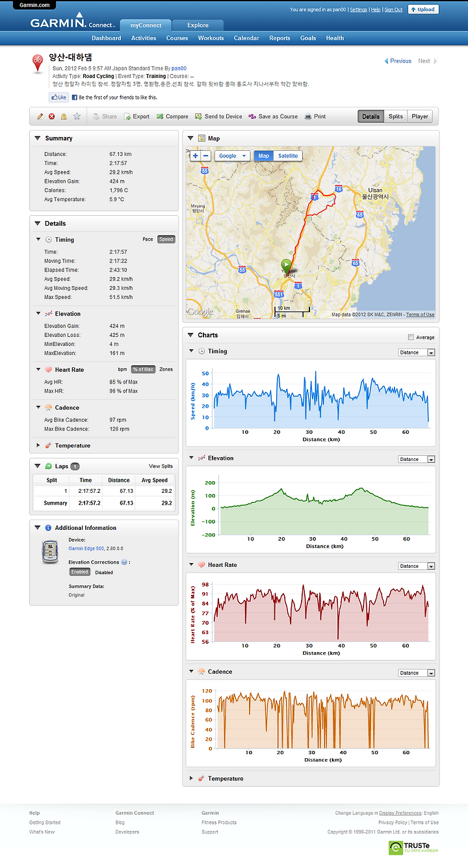Switch Heart Rate display to bpm
The image size is (468, 868).
coord(122,369)
